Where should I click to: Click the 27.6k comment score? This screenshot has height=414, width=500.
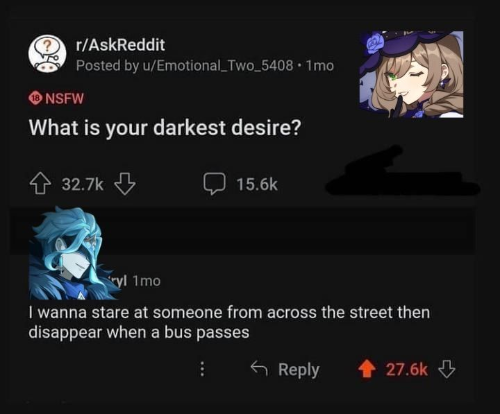tap(407, 369)
